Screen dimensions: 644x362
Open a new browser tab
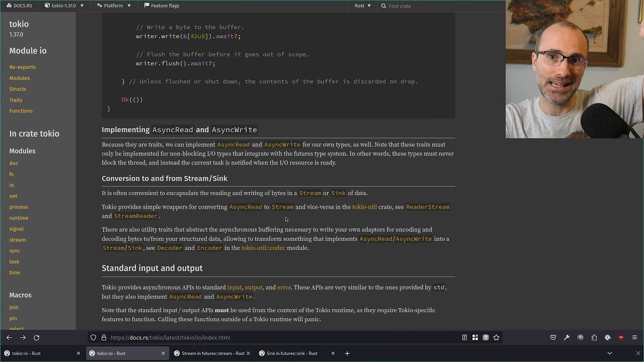coord(347,353)
